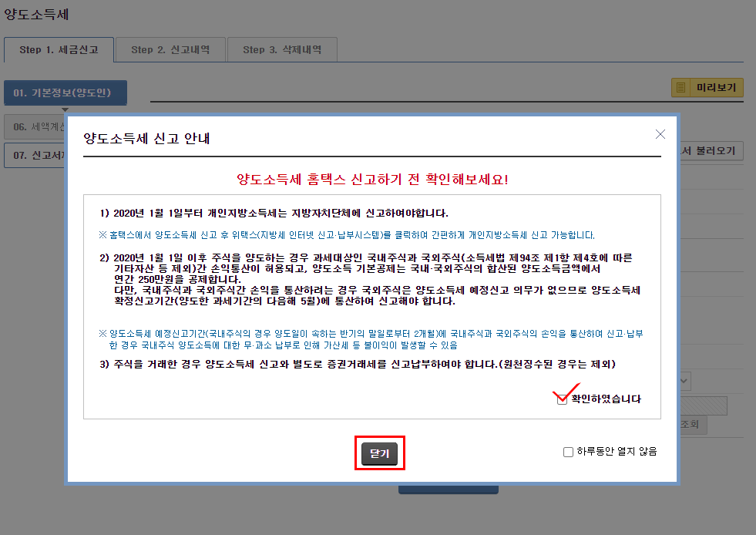Click the red 양도소득세 홈택스 신고하기 전 확인해보세요! heading
This screenshot has height=535, width=756.
tap(372, 180)
